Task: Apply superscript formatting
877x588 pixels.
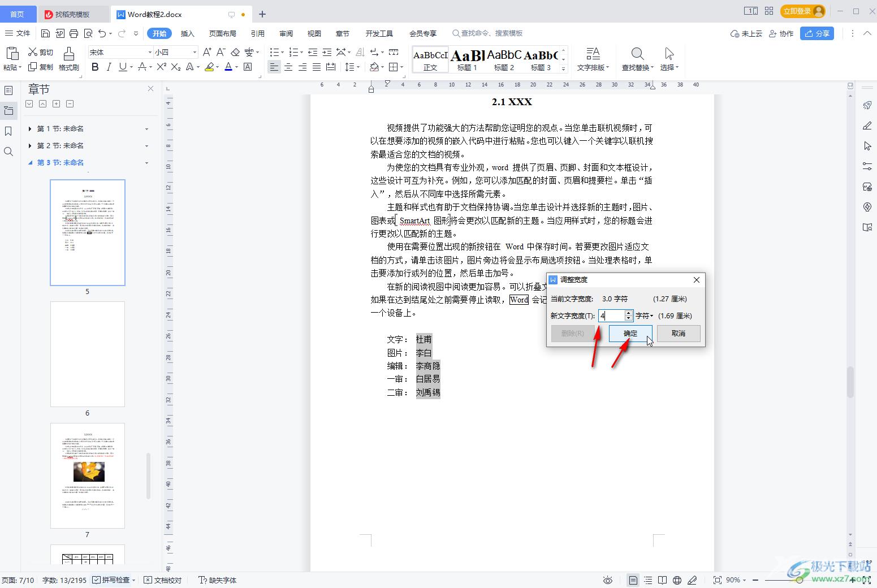Action: pos(161,67)
